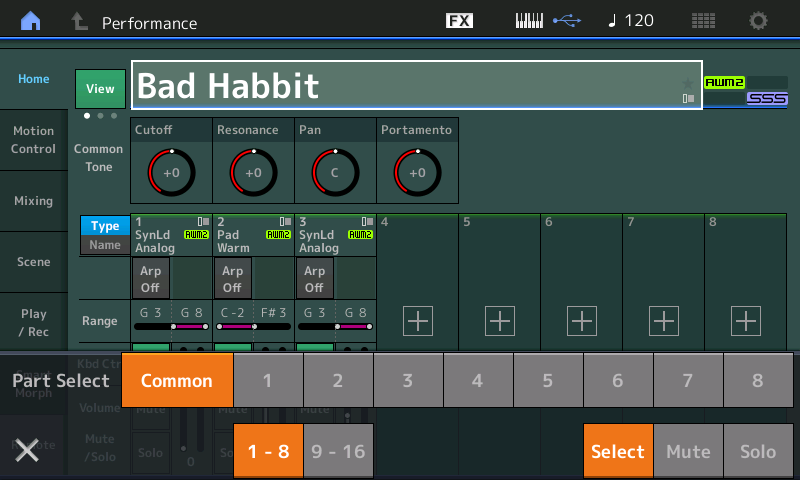Switch Part Select to Mute mode
The height and width of the screenshot is (480, 800).
pyautogui.click(x=688, y=452)
